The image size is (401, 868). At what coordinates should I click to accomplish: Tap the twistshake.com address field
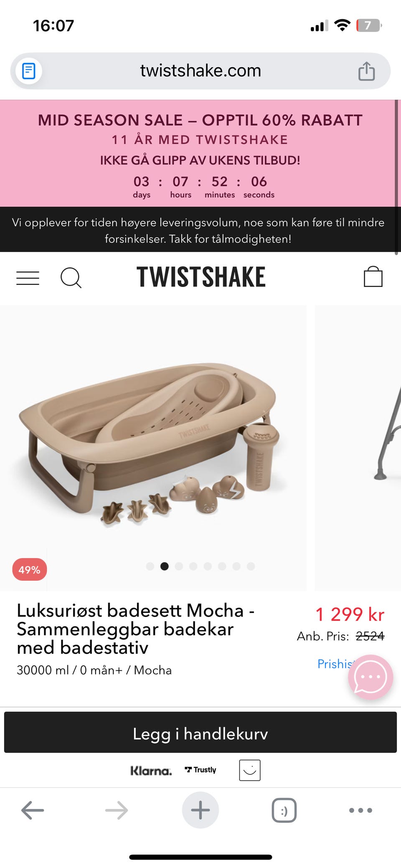200,71
